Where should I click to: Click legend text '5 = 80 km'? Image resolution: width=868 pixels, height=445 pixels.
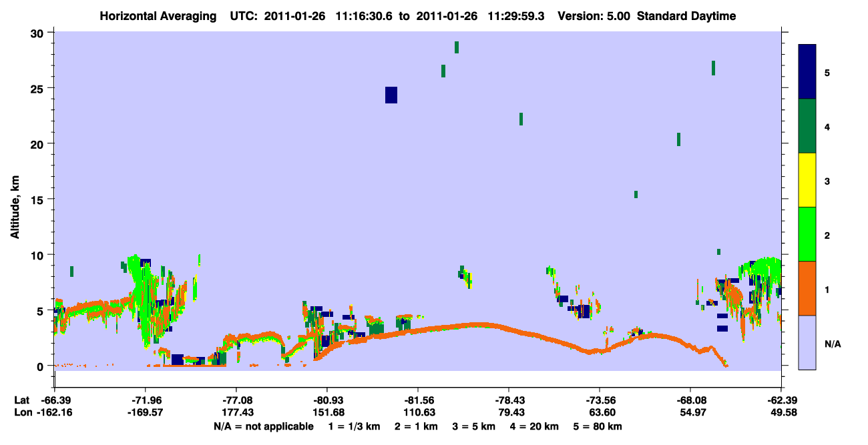[x=598, y=426]
